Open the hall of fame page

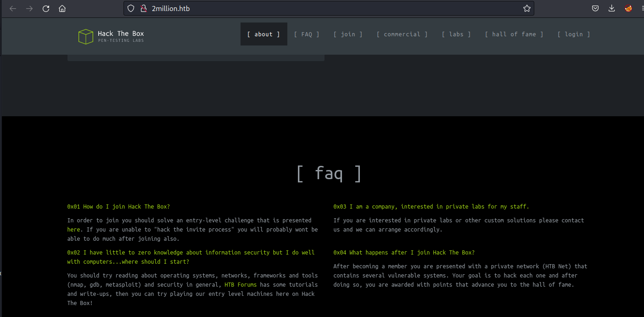[514, 34]
